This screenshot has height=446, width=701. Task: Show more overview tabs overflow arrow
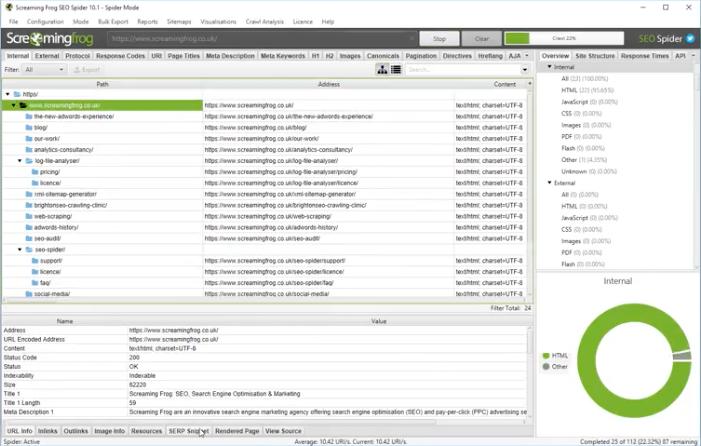coord(693,56)
